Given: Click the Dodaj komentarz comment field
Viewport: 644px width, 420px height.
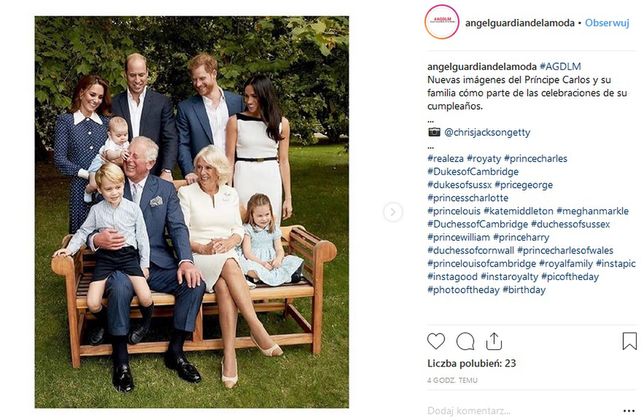Looking at the screenshot, I should [x=522, y=411].
